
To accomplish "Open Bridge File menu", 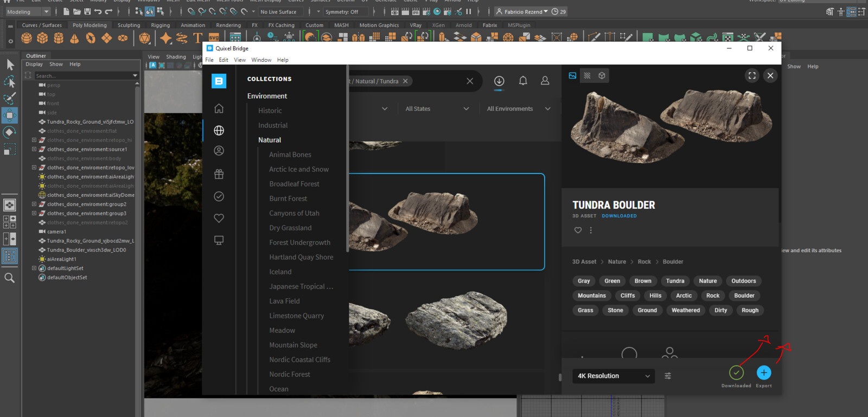I will tap(209, 60).
